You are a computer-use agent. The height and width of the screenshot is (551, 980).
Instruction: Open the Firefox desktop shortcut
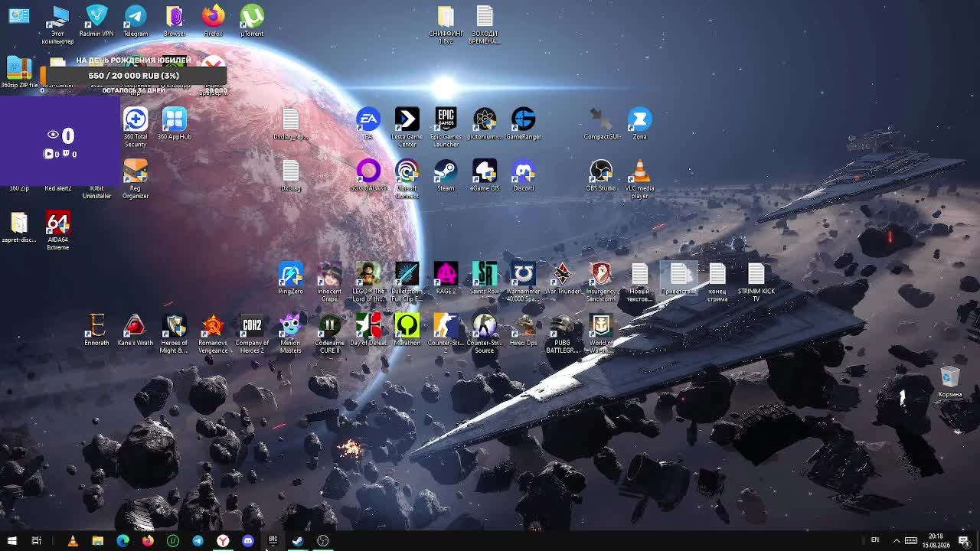pyautogui.click(x=213, y=21)
